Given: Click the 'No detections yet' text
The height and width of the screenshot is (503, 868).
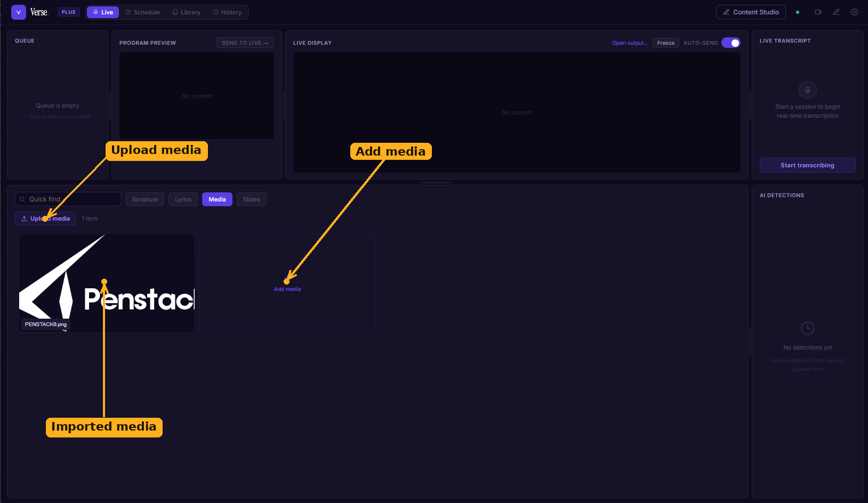Looking at the screenshot, I should [808, 347].
